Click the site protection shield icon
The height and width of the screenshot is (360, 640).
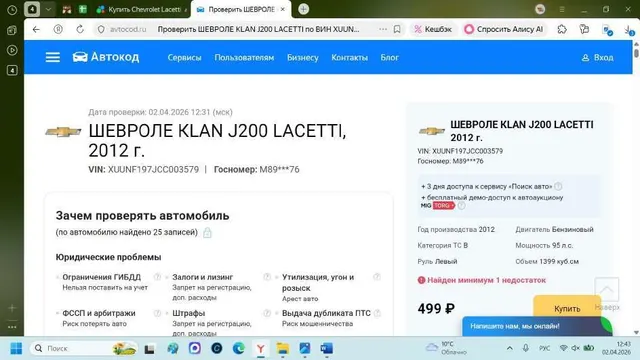(x=101, y=29)
